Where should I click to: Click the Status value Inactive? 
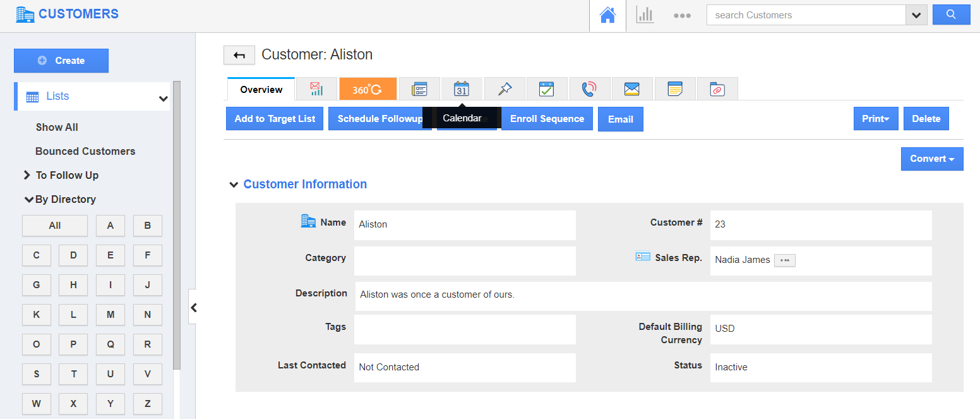[731, 367]
